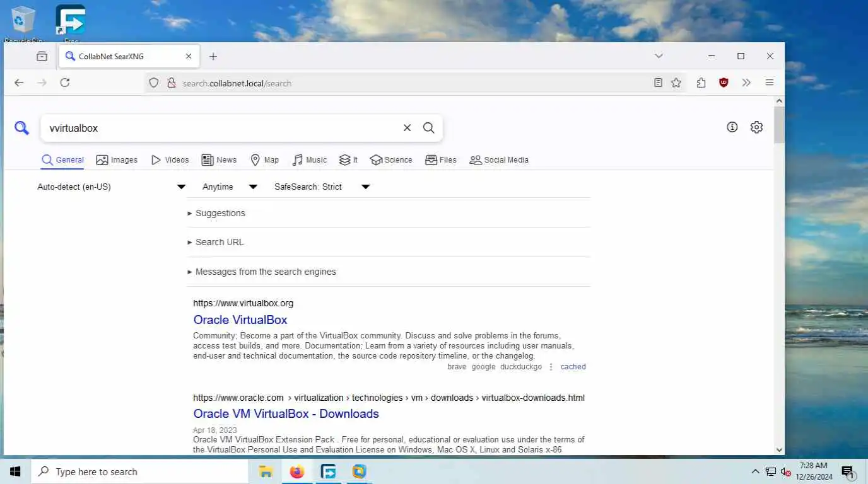Switch to News category
Viewport: 868px width, 484px height.
[219, 160]
